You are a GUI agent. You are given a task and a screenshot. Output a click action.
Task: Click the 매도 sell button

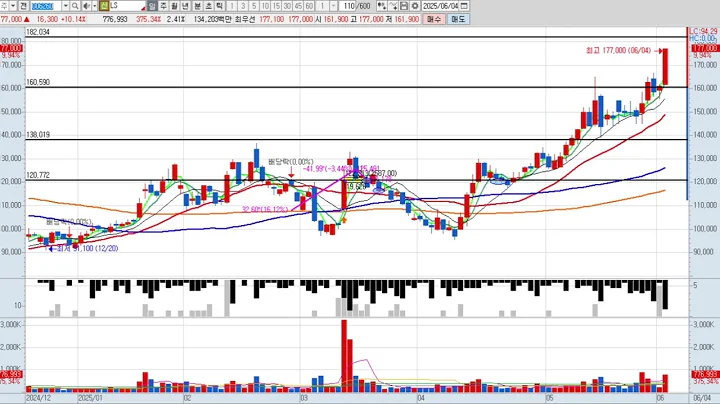(458, 19)
